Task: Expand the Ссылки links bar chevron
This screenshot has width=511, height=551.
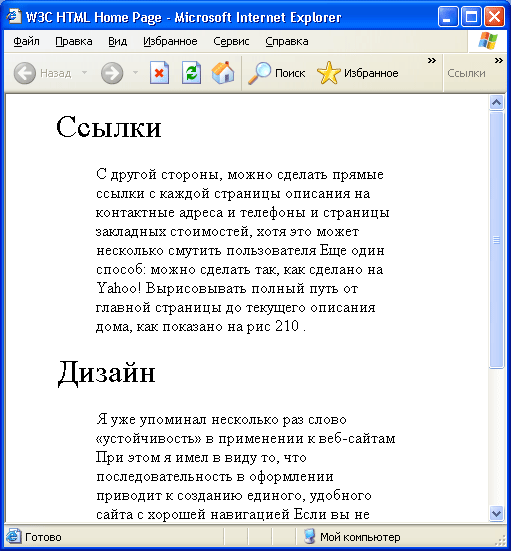Action: (x=498, y=61)
